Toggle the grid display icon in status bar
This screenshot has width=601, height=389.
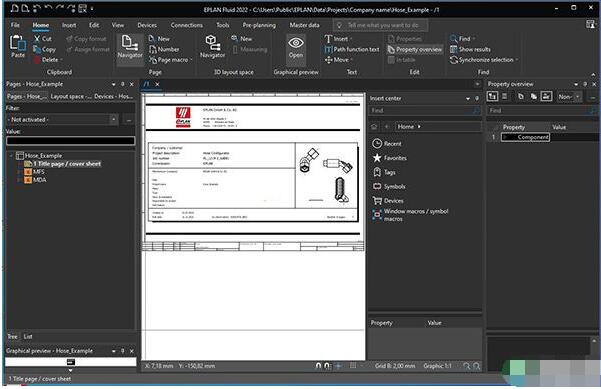click(353, 366)
